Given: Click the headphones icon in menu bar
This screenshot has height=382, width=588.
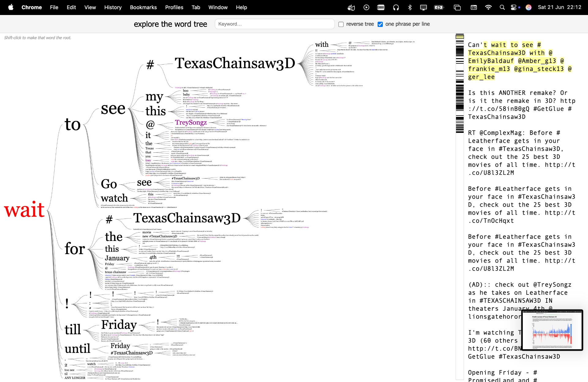Looking at the screenshot, I should (396, 7).
